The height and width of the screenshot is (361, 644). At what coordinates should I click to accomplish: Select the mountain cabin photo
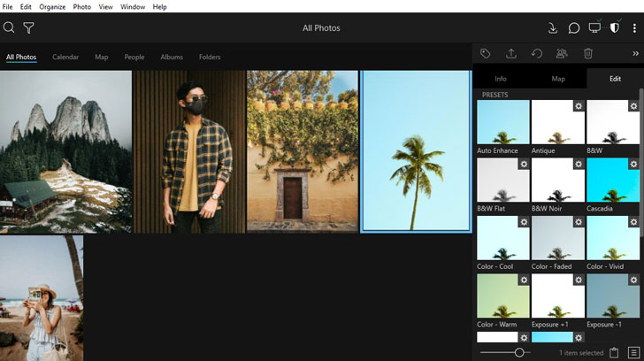(x=65, y=151)
